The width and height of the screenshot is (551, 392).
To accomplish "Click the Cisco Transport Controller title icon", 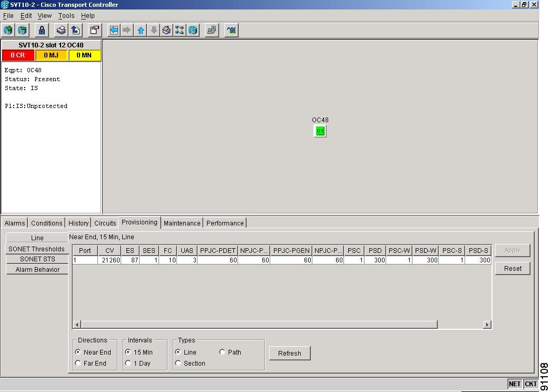I will click(5, 5).
